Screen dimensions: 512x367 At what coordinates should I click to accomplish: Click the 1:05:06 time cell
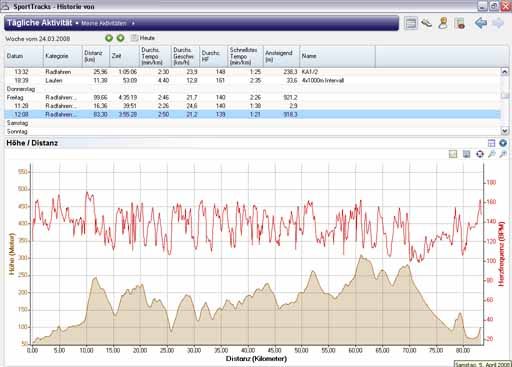[x=128, y=72]
